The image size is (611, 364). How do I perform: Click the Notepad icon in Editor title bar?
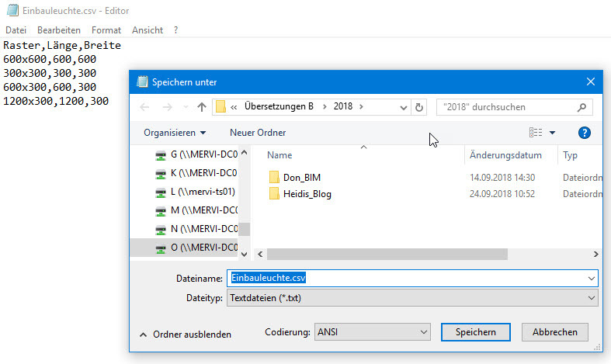click(x=12, y=10)
